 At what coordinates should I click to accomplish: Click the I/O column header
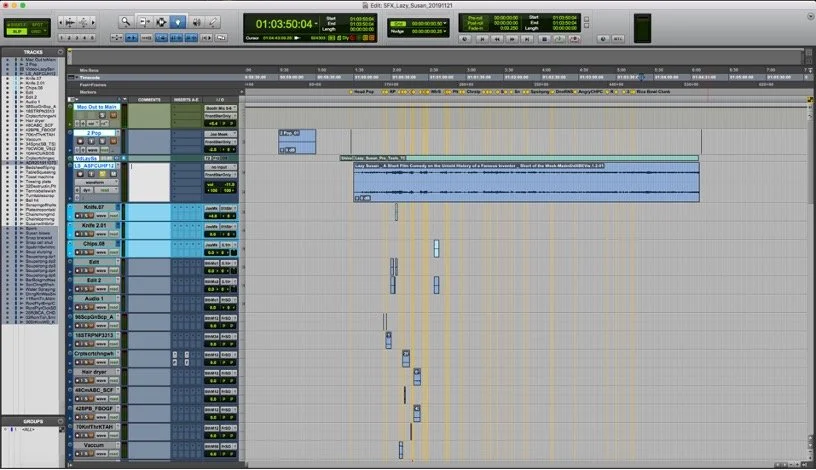point(220,99)
